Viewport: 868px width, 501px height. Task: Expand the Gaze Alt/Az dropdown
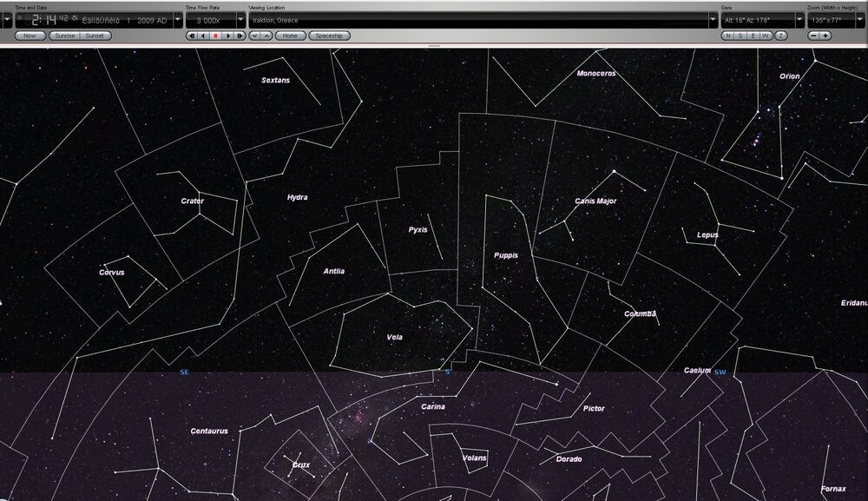tap(799, 19)
